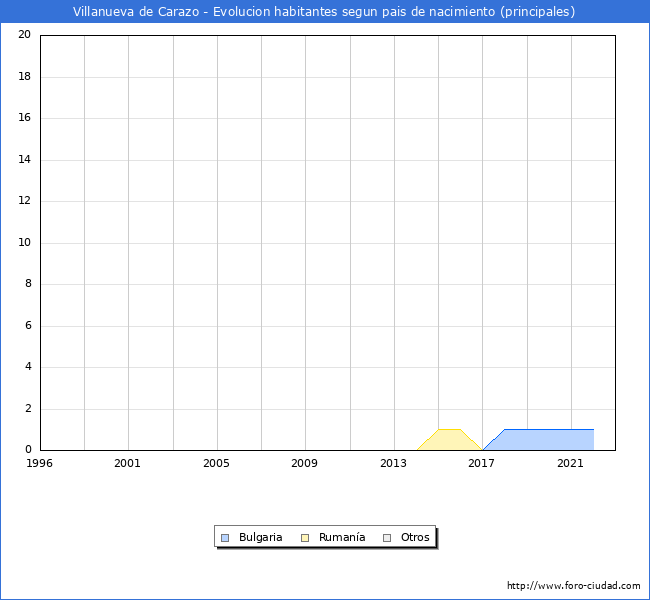Viewport: 650px width, 600px height.
Task: Click the yellow Rumanía area in the chart
Action: coord(449,440)
